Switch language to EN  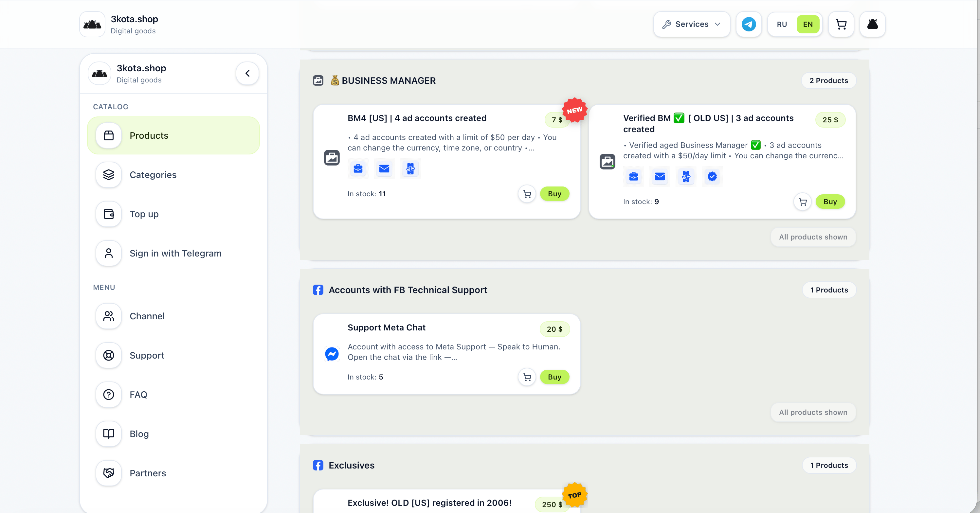coord(807,24)
